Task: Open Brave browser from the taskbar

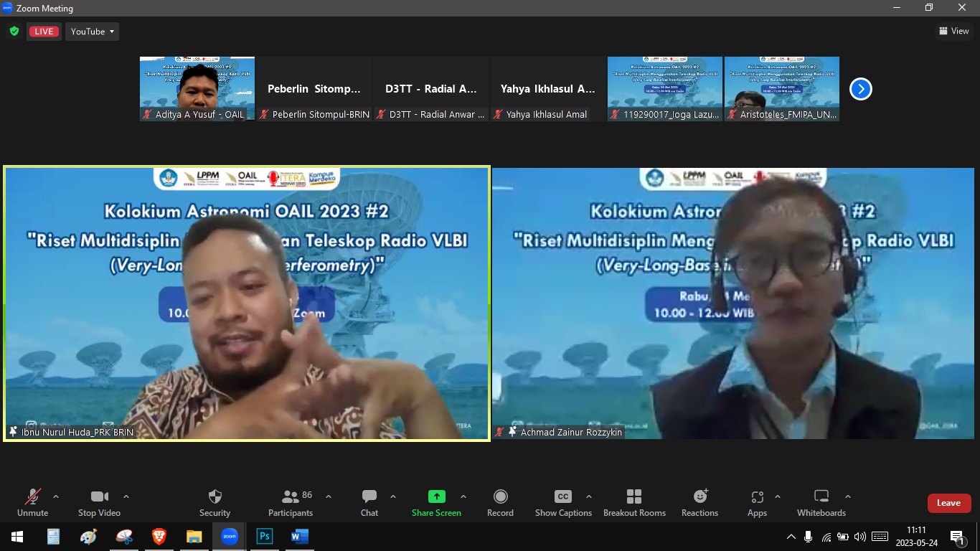Action: pos(159,537)
